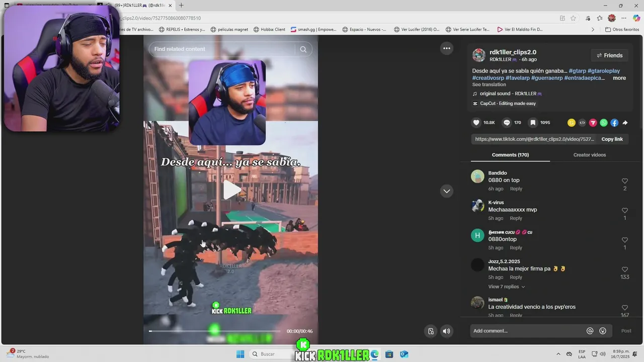Screen dimensions: 644x362
Task: Like the 0880ontop comment
Action: pos(625,240)
